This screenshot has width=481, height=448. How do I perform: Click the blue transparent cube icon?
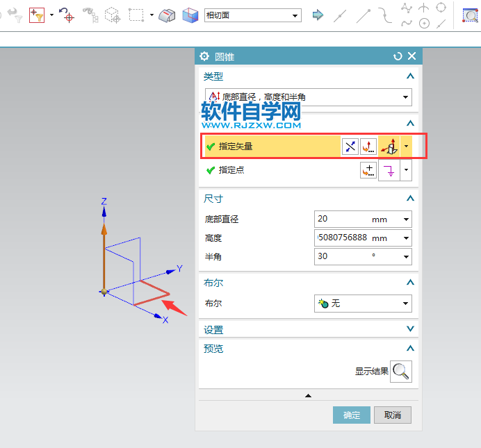[190, 15]
